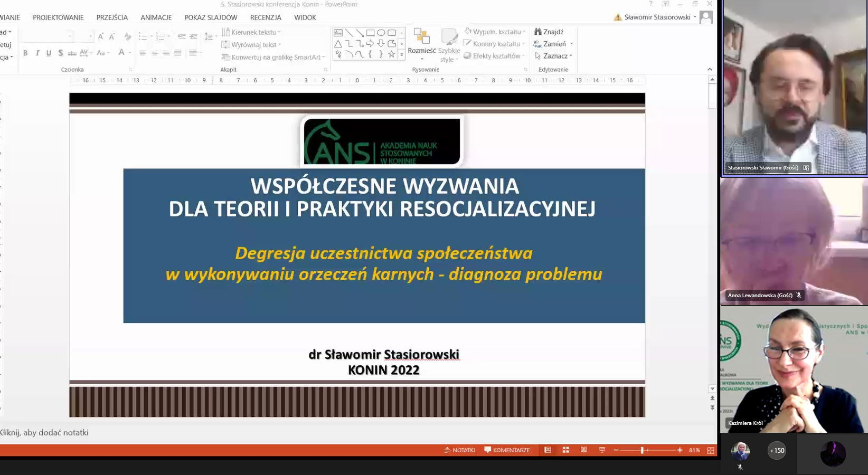868x475 pixels.
Task: Apply underline formatting
Action: [49, 53]
